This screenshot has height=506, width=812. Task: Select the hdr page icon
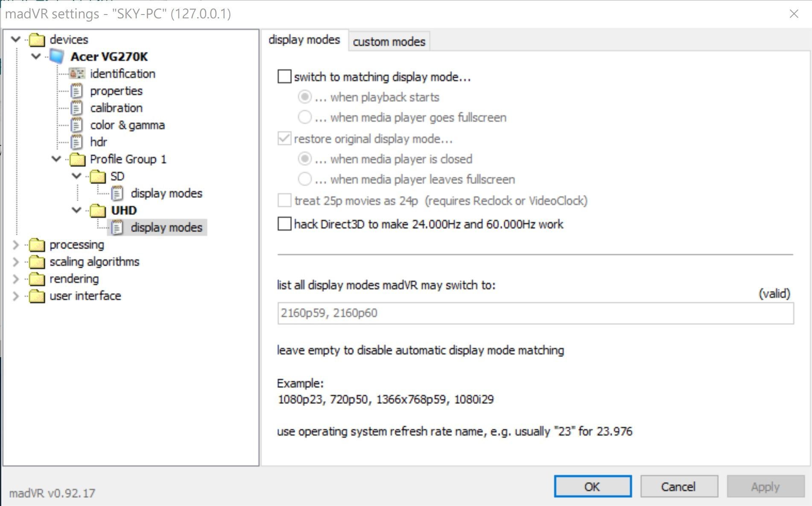pos(76,142)
